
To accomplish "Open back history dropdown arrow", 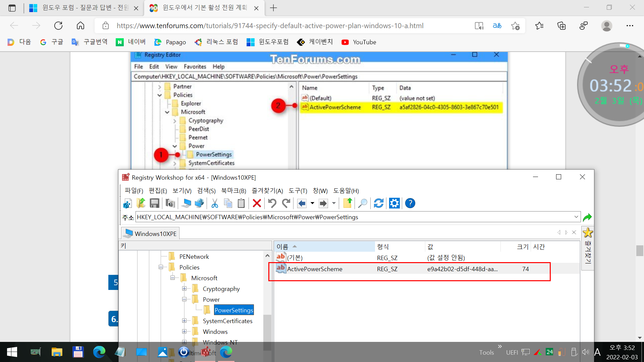I will point(312,203).
